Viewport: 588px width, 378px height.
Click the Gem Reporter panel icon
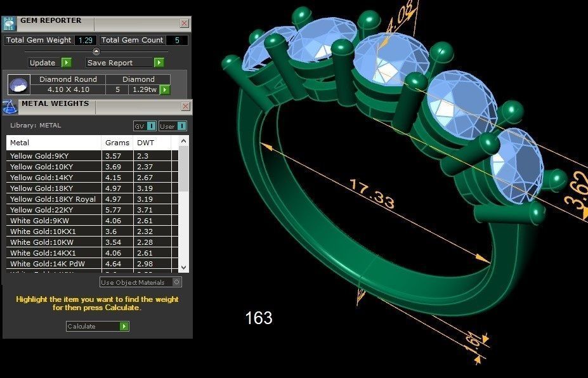click(9, 23)
